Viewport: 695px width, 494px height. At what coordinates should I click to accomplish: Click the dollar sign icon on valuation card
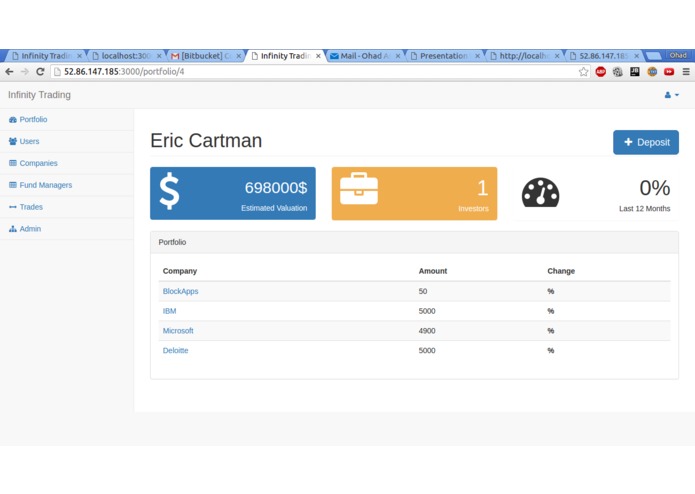click(x=169, y=191)
